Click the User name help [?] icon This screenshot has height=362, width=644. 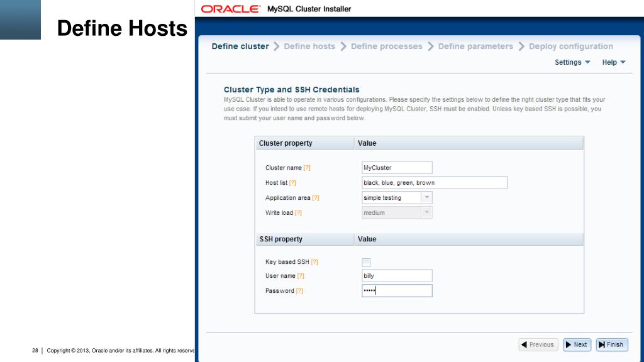coord(301,276)
